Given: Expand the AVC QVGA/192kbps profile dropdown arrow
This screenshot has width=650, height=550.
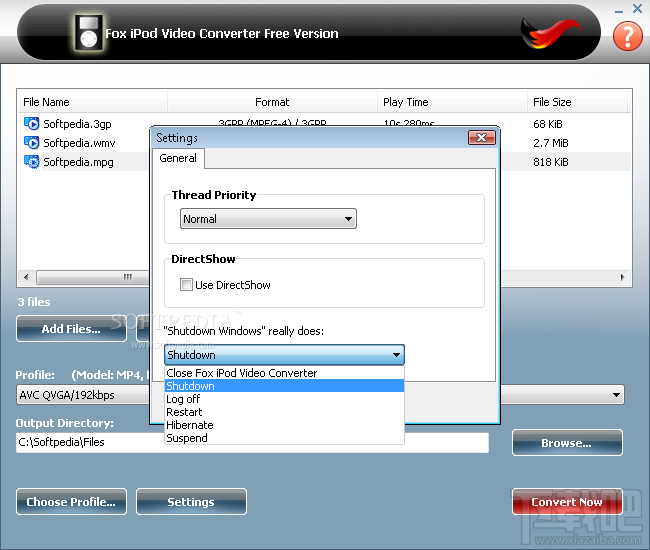Looking at the screenshot, I should tap(616, 395).
